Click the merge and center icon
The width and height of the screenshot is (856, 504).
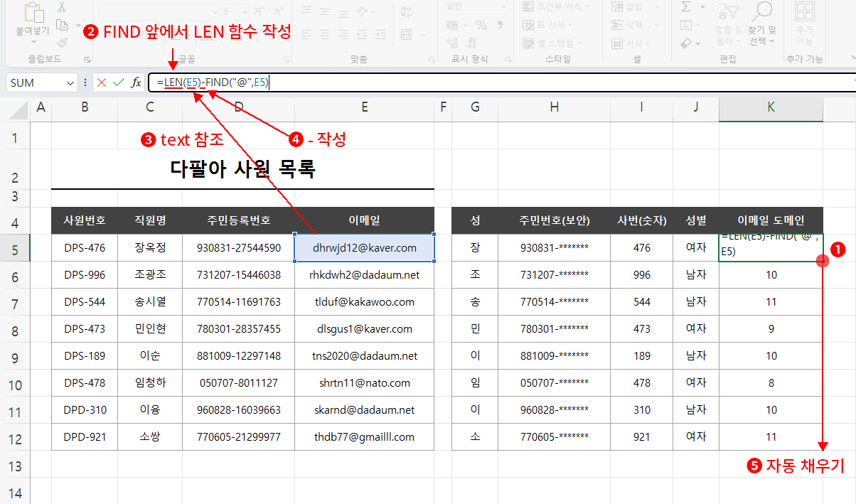407,34
